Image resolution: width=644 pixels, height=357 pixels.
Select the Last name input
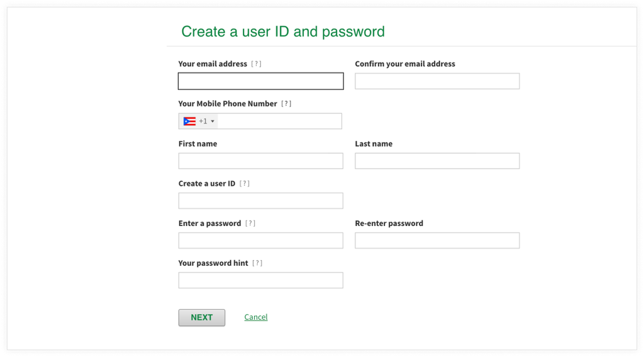tap(437, 161)
